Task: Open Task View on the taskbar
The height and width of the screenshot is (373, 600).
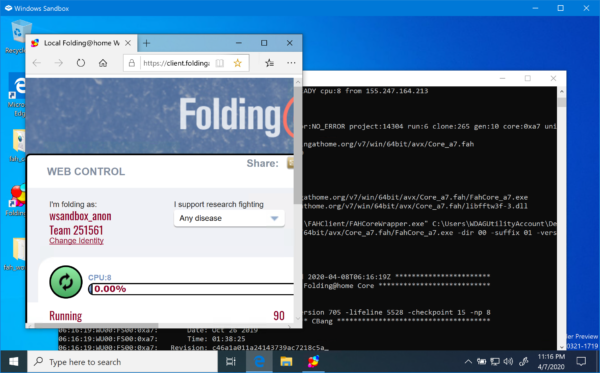Action: pos(231,361)
